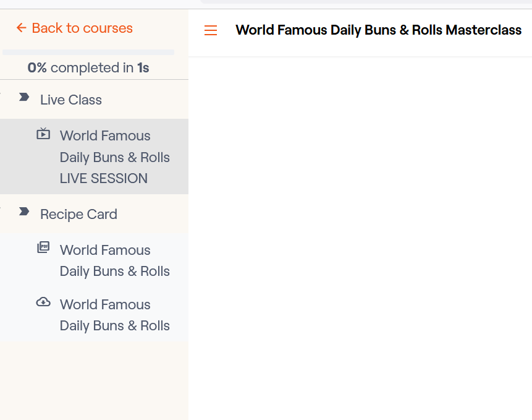Click the cloud download icon under Recipe Card
The height and width of the screenshot is (420, 532).
(43, 302)
